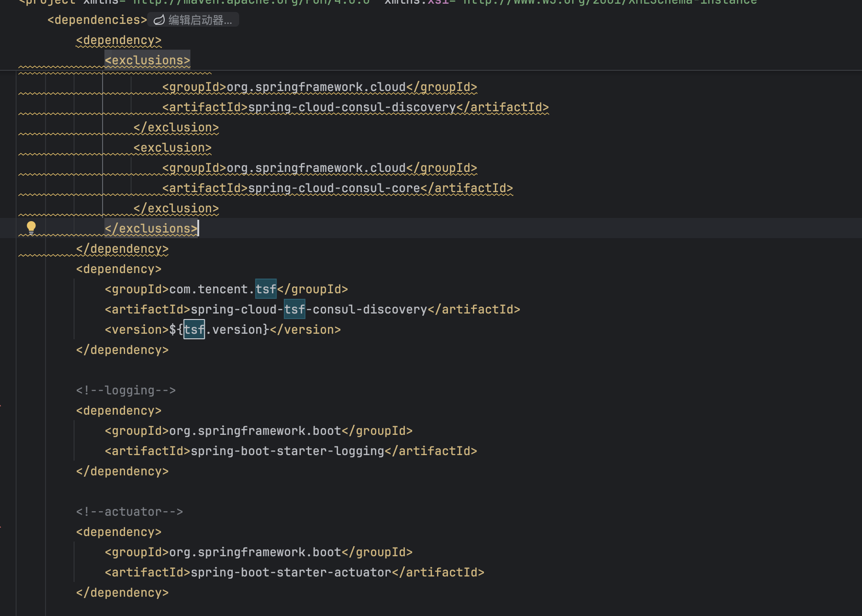Click the spring-boot-starter-logging artifactId line
The height and width of the screenshot is (616, 862).
(291, 451)
